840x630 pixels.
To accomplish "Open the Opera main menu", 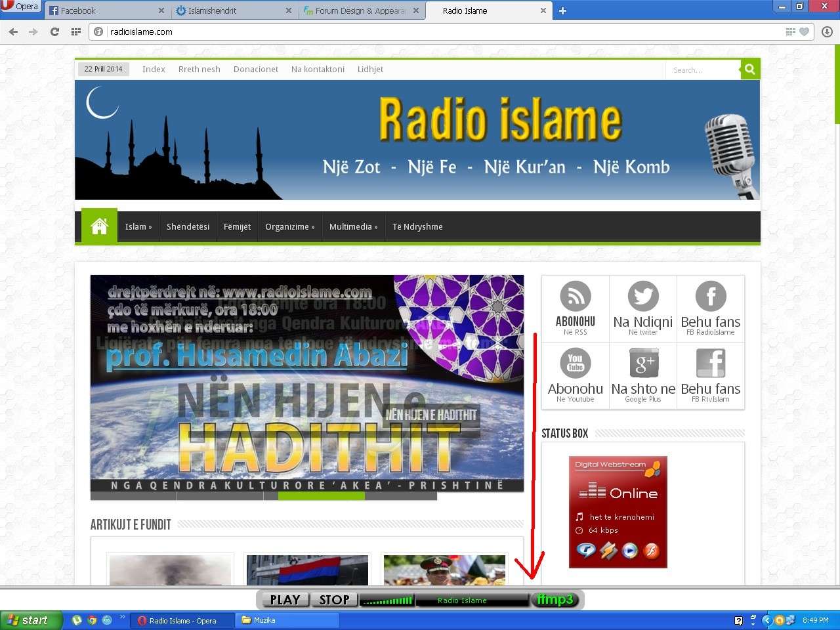I will click(20, 7).
